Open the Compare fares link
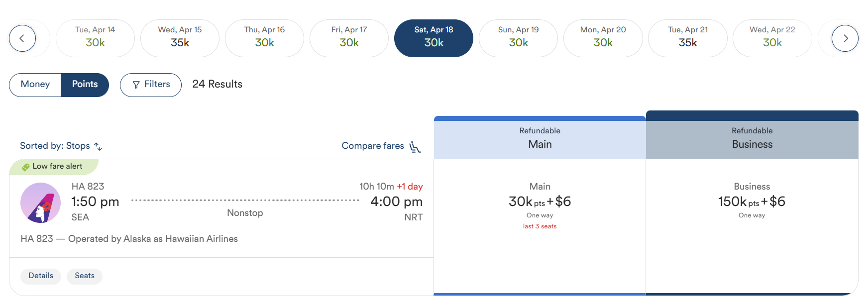The height and width of the screenshot is (303, 868). tap(373, 146)
